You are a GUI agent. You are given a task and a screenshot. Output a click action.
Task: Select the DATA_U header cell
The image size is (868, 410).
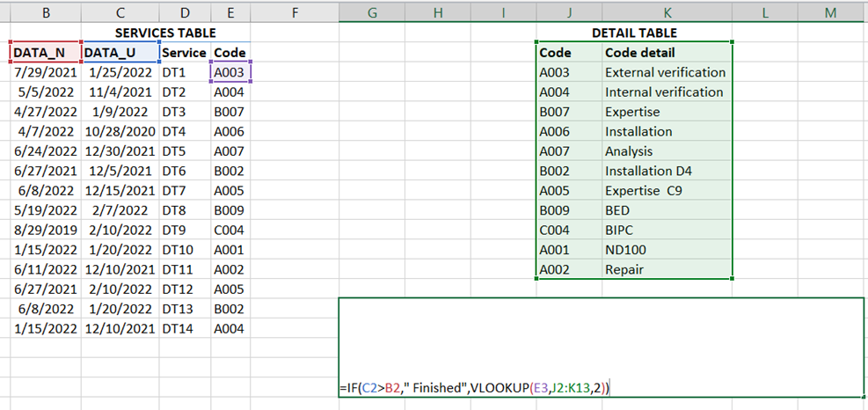point(120,52)
